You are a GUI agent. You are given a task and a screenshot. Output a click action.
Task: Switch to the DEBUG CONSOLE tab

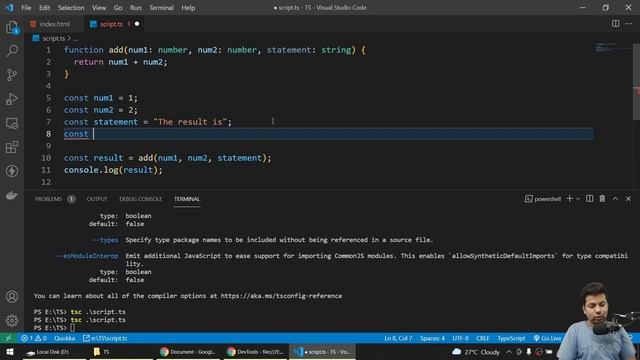coord(140,199)
